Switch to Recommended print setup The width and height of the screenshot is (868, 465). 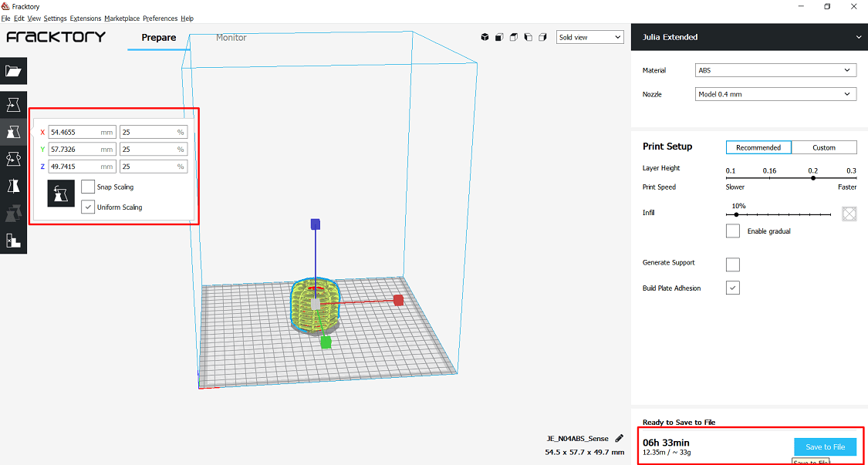(758, 147)
